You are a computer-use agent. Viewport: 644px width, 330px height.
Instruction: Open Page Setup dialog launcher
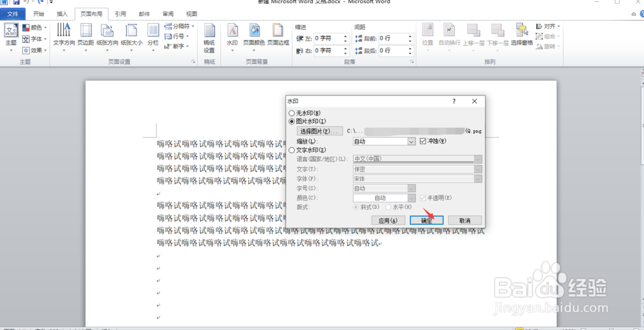pos(193,62)
